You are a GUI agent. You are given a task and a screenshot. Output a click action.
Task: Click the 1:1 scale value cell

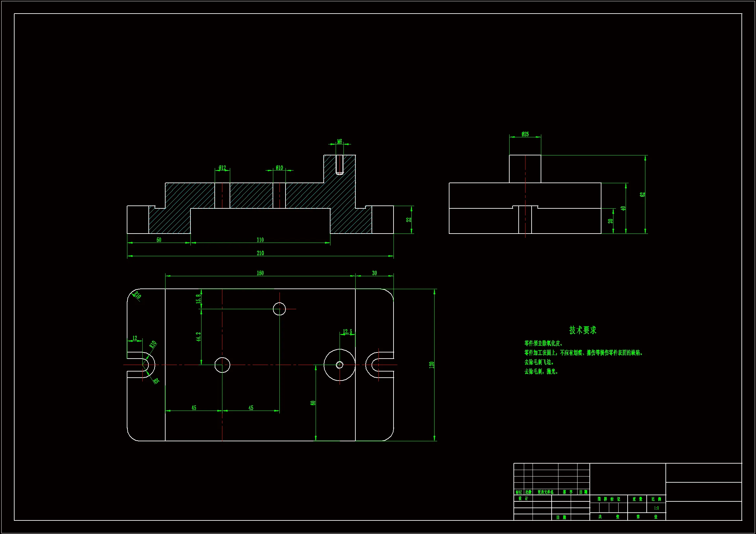(656, 508)
